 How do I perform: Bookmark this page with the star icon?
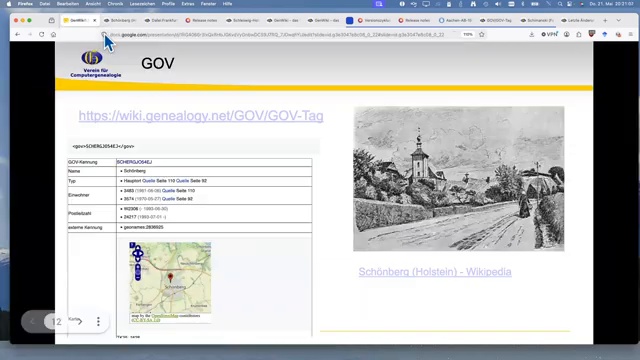pyautogui.click(x=482, y=35)
